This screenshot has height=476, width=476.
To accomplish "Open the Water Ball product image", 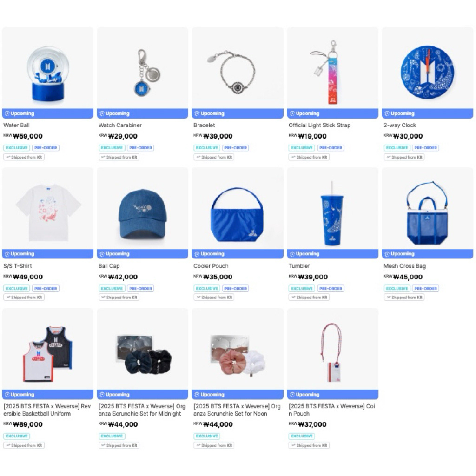I will [x=48, y=68].
